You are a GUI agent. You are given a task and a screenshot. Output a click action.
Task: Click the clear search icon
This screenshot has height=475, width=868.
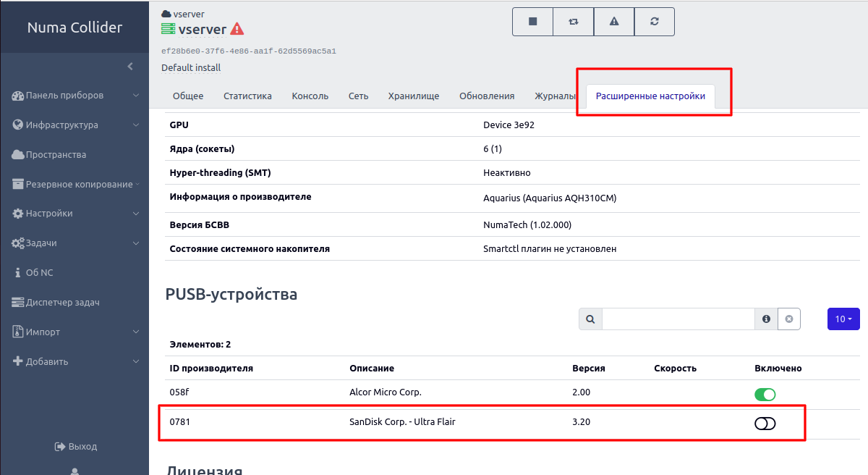(x=788, y=319)
